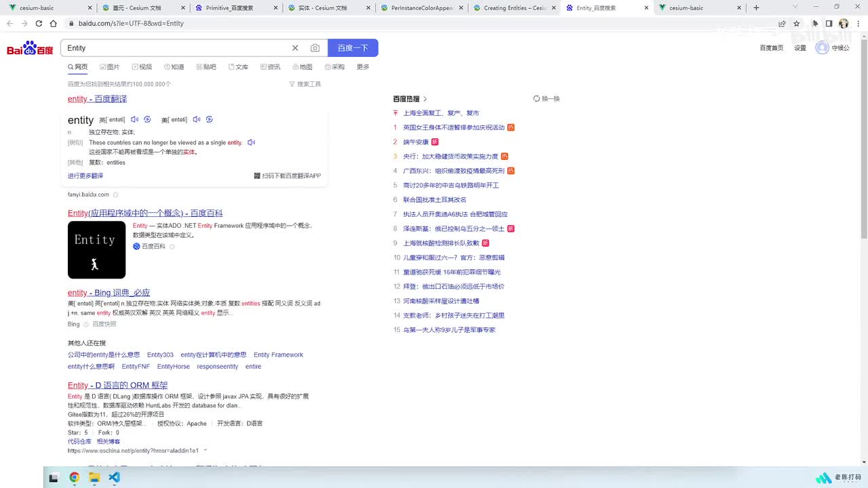This screenshot has height=488, width=868.
Task: Click the 进行更多翻译 link
Action: (85, 176)
